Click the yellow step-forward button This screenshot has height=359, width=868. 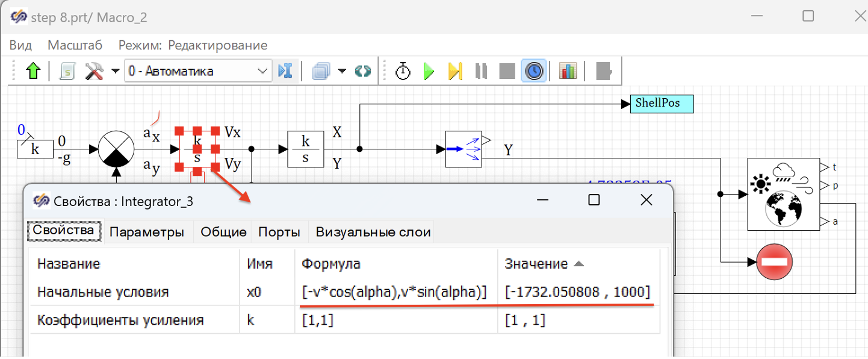tap(455, 71)
